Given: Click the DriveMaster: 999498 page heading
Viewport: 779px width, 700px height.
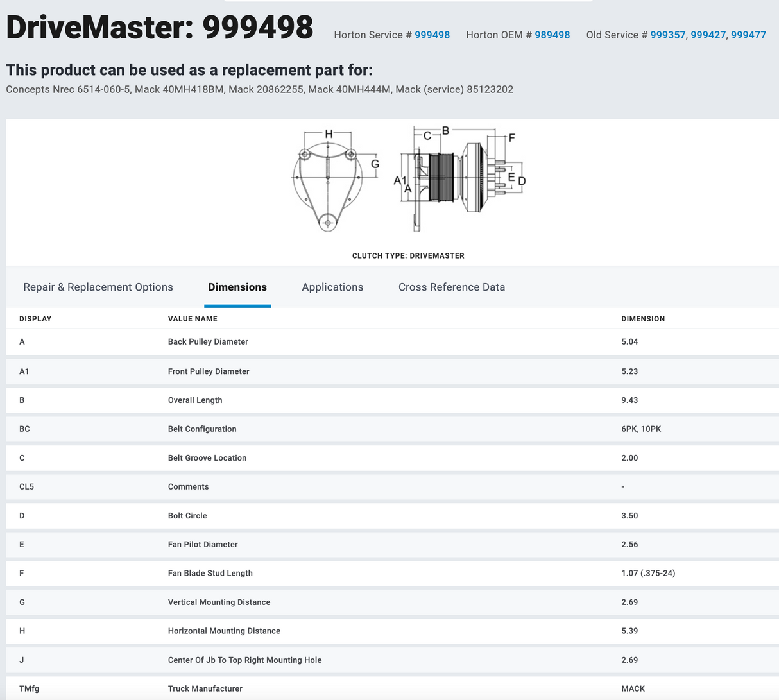Looking at the screenshot, I should click(x=160, y=28).
